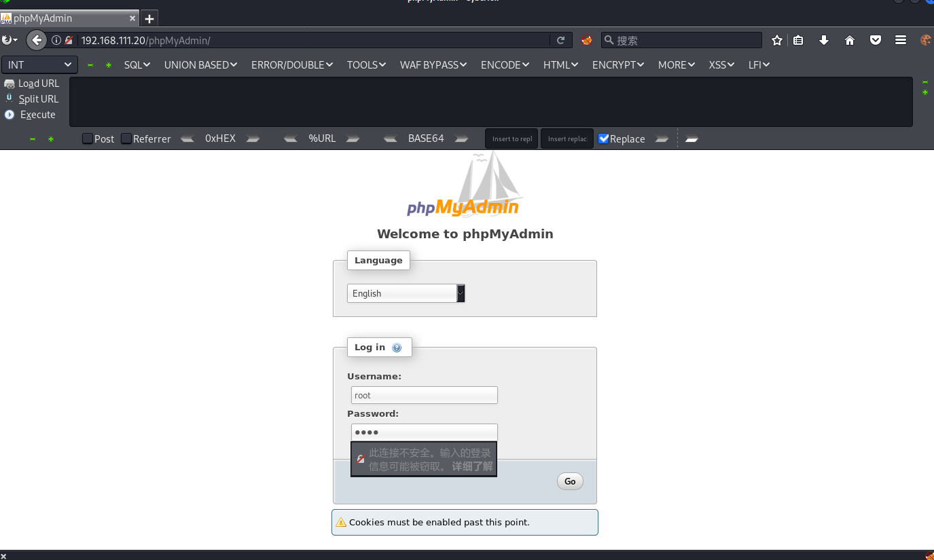Viewport: 934px width, 560px height.
Task: Open the browser hamburger menu
Action: (901, 40)
